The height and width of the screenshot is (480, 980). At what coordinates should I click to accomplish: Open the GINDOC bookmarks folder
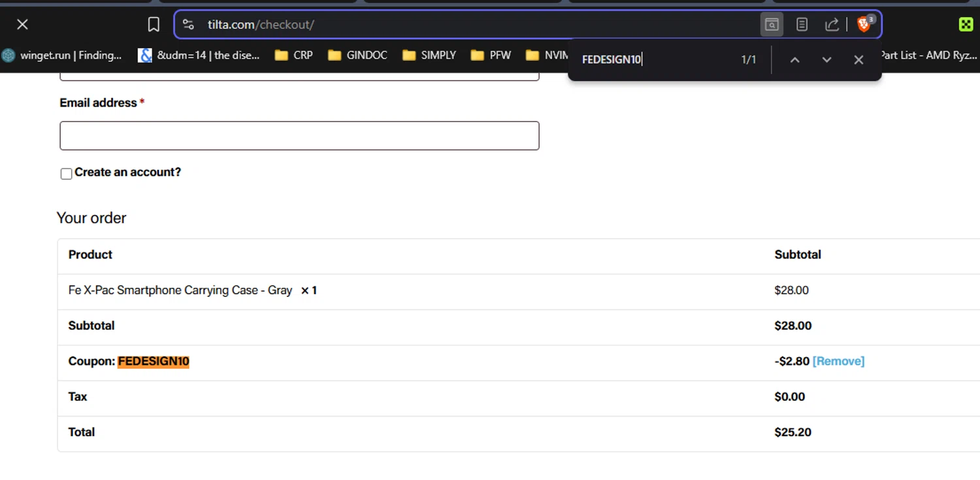(358, 56)
